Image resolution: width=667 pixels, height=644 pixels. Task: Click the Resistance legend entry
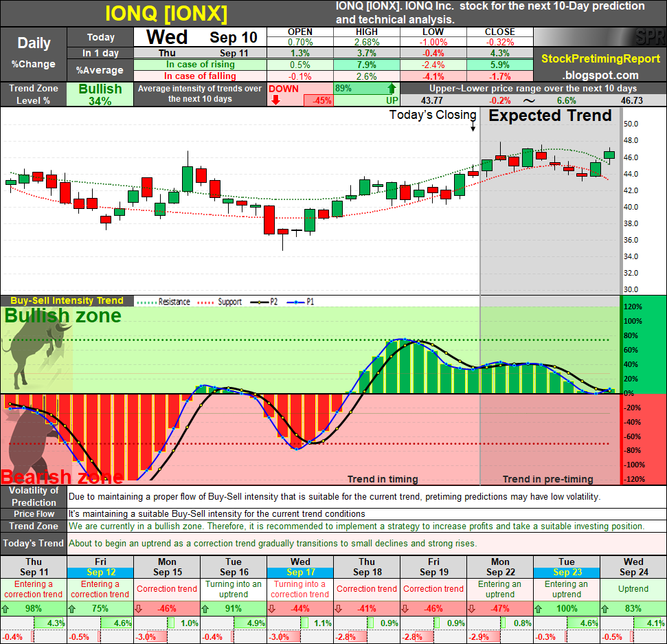[163, 302]
